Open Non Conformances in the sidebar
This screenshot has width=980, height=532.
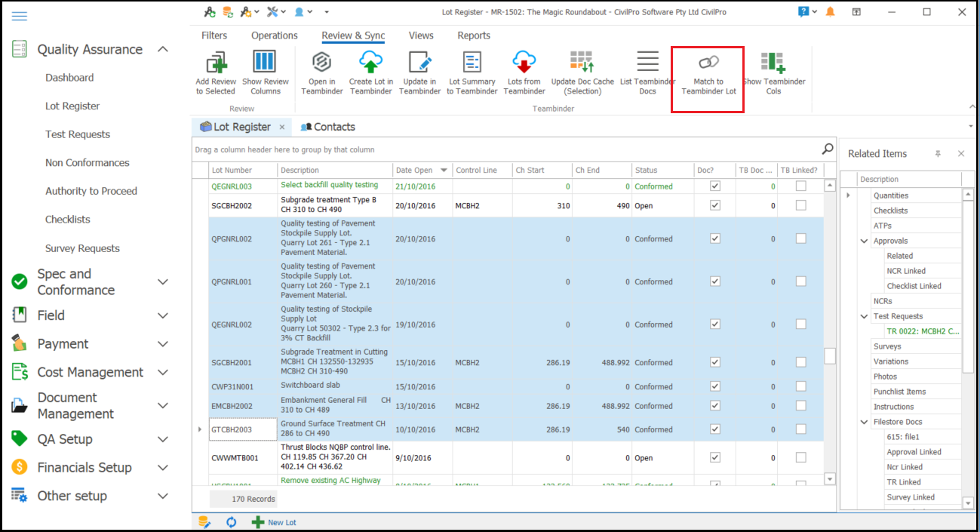click(88, 163)
